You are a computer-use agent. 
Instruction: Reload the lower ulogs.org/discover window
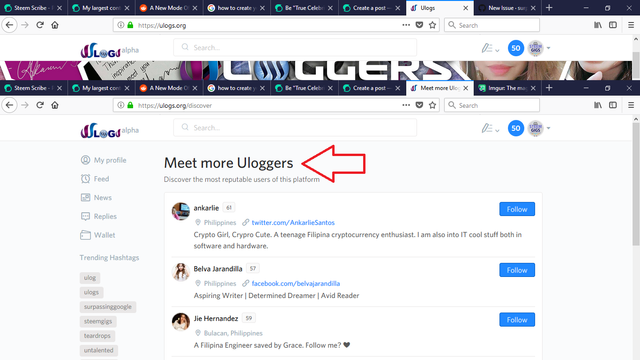coord(40,105)
